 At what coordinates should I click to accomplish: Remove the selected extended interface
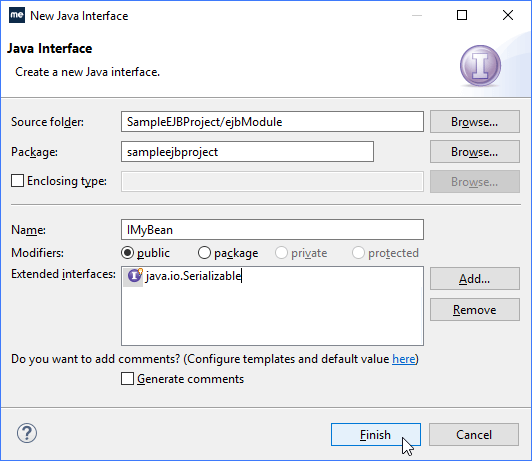(x=475, y=309)
